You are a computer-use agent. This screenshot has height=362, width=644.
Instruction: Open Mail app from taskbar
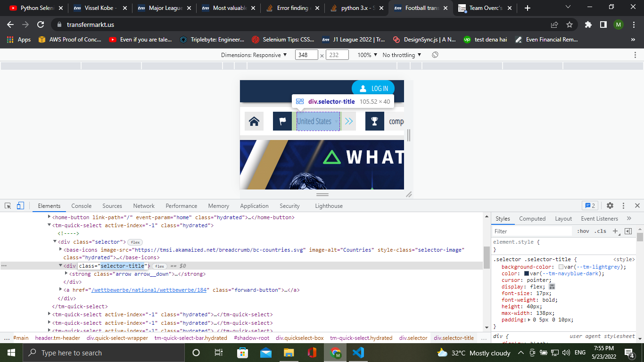[265, 353]
